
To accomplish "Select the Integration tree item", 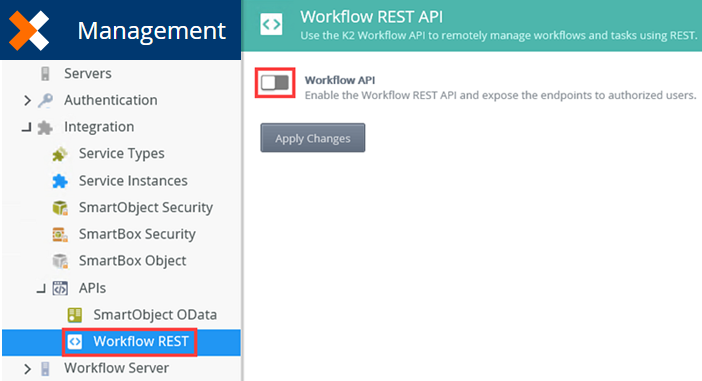I will click(x=99, y=127).
